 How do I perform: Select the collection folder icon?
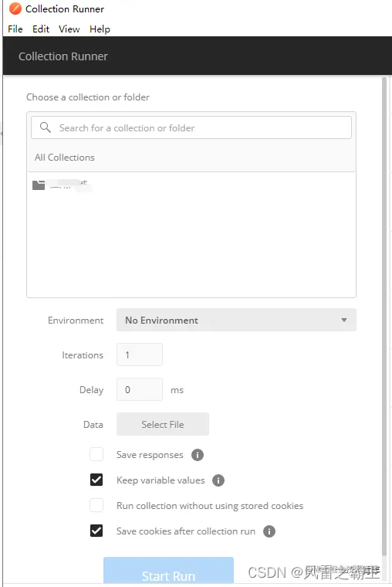click(39, 185)
